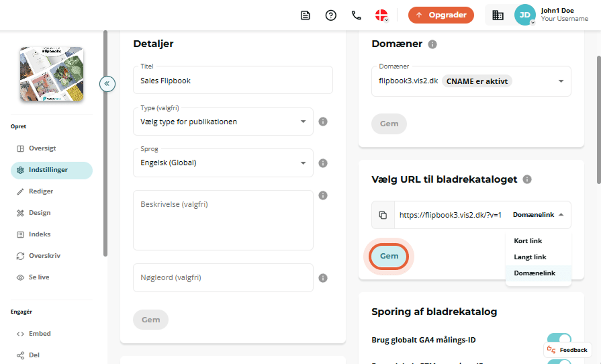Open Del in the sidebar

[52, 355]
